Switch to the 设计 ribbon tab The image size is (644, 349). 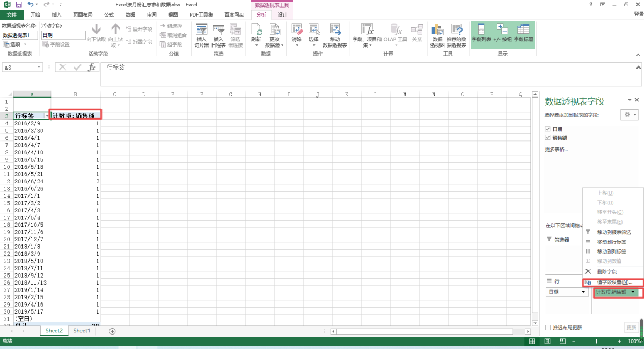pyautogui.click(x=282, y=14)
